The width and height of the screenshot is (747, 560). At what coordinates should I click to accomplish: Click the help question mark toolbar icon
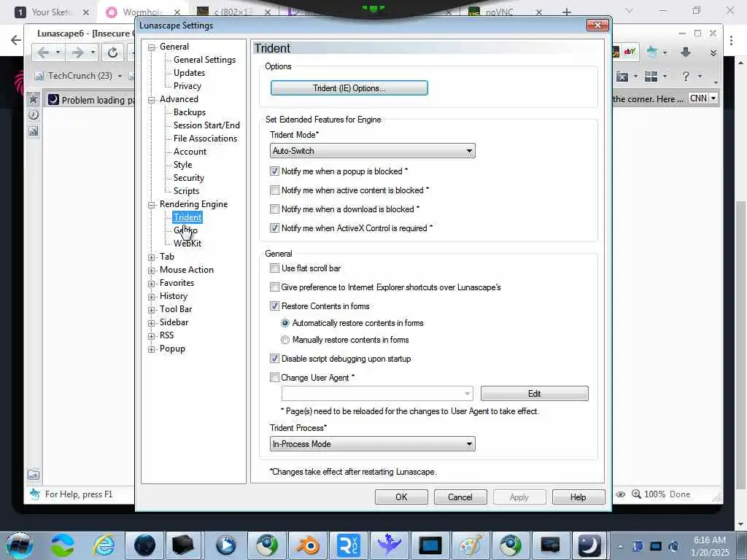686,76
